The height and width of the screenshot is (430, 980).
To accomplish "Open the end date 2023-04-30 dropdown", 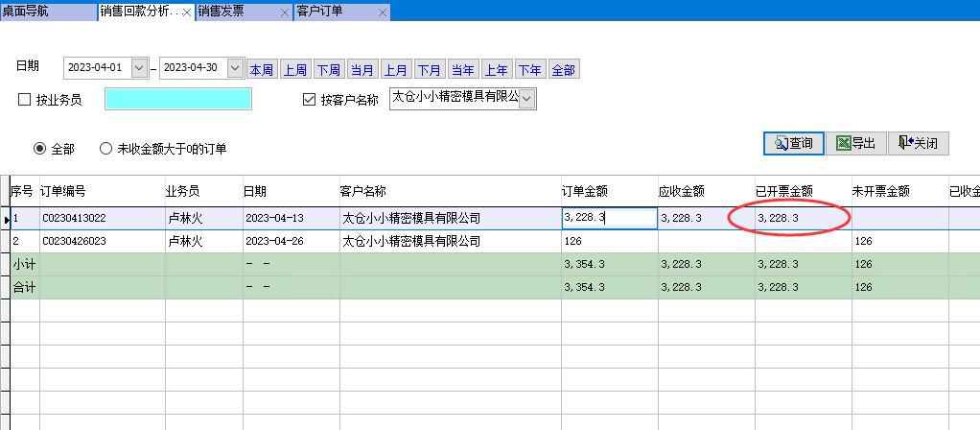I will tap(235, 69).
